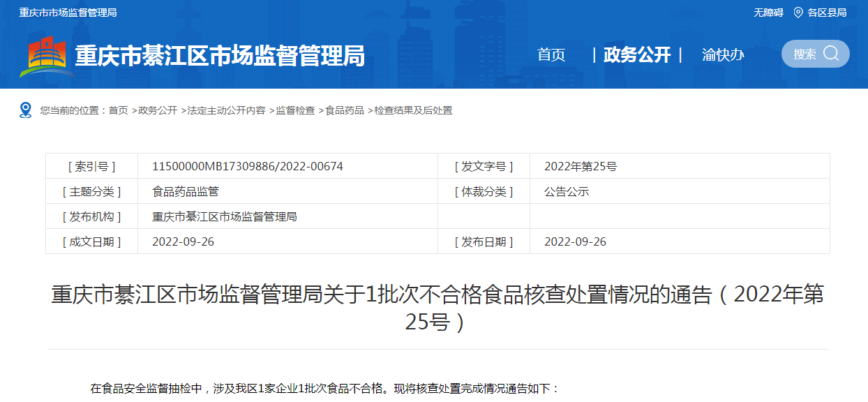The width and height of the screenshot is (868, 402).
Task: Click 首页 in the breadcrumb trail
Action: pos(119,110)
